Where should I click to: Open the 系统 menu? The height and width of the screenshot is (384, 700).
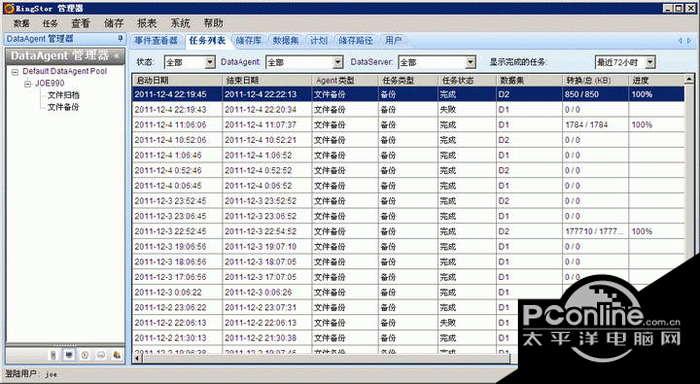pyautogui.click(x=180, y=23)
